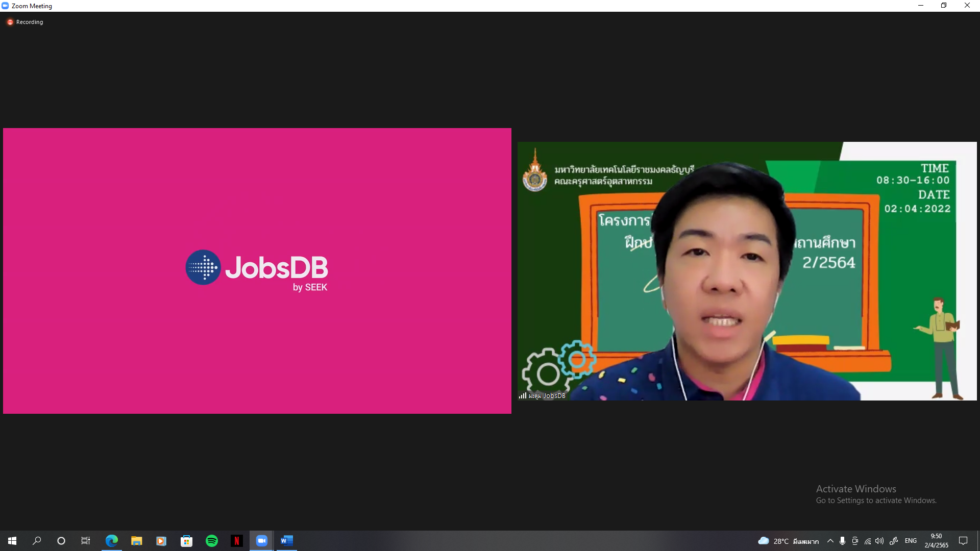This screenshot has width=980, height=551.
Task: Open File Explorer from taskbar
Action: click(136, 541)
